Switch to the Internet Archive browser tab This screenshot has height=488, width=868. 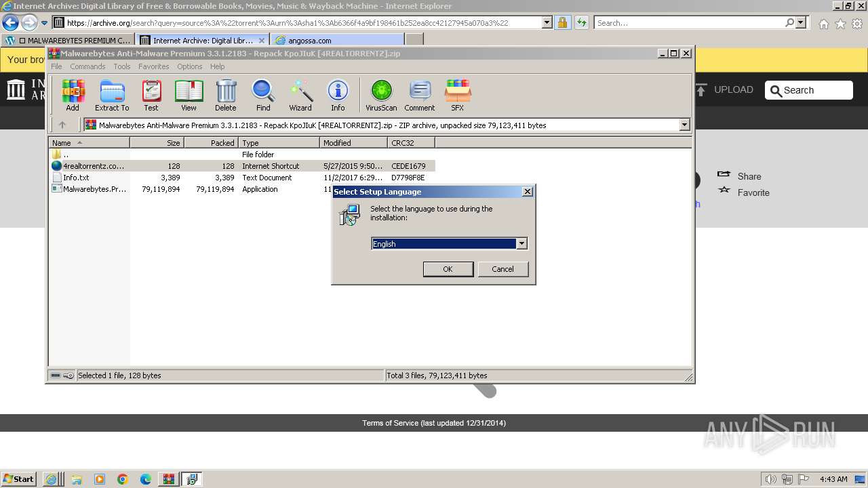[x=202, y=40]
